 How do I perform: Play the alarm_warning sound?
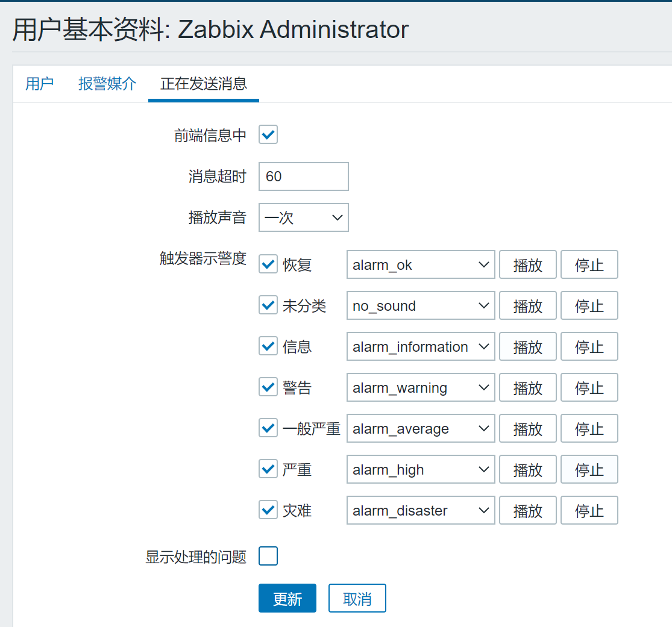[527, 387]
